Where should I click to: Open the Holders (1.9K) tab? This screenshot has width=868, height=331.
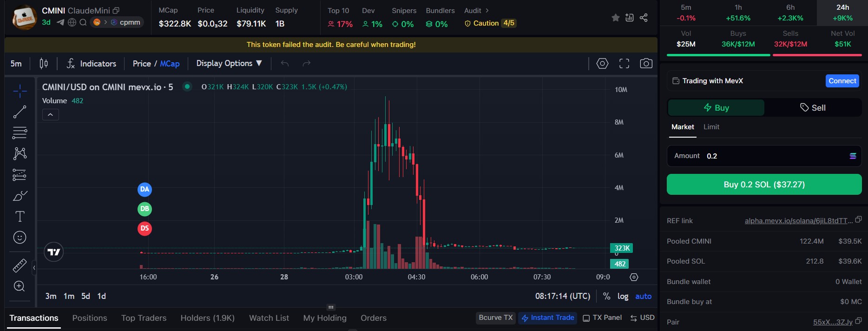pyautogui.click(x=208, y=318)
